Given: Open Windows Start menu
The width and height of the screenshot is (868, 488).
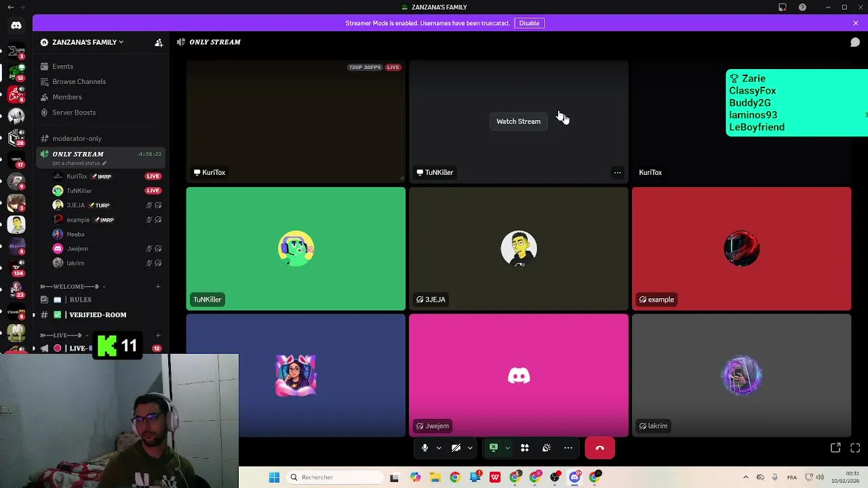Looking at the screenshot, I should click(274, 477).
